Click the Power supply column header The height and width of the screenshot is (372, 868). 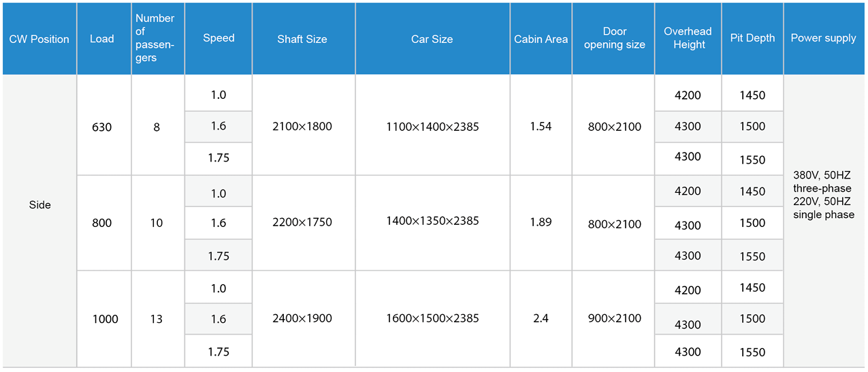(823, 38)
